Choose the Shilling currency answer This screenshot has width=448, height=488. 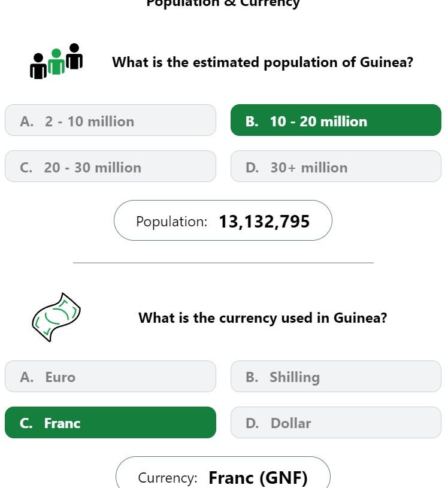pos(336,376)
